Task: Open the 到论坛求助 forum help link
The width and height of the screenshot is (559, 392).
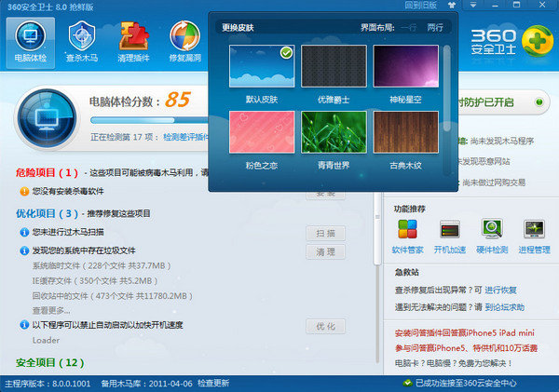Action: point(502,306)
